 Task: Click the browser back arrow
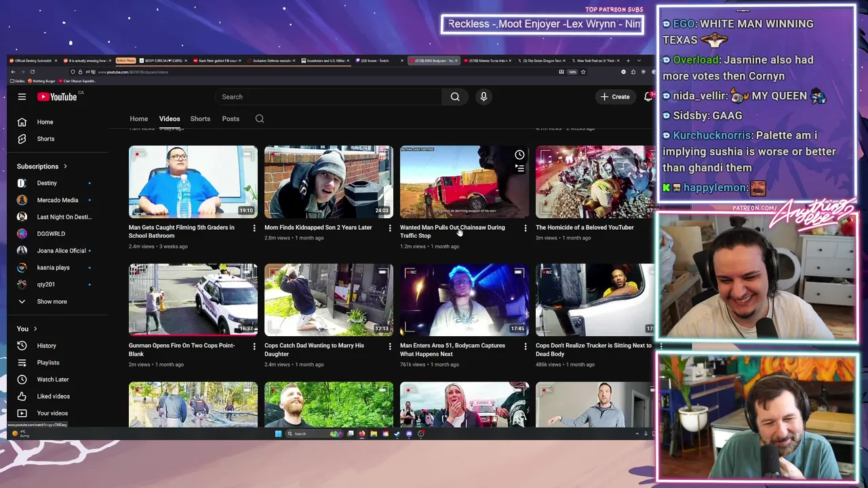(x=13, y=72)
